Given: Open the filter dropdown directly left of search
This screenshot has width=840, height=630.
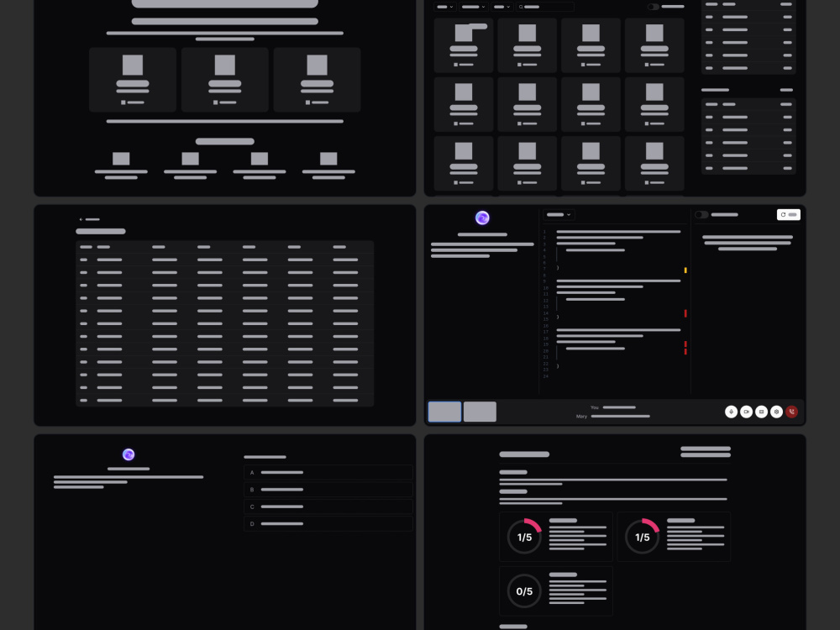Looking at the screenshot, I should click(x=502, y=7).
